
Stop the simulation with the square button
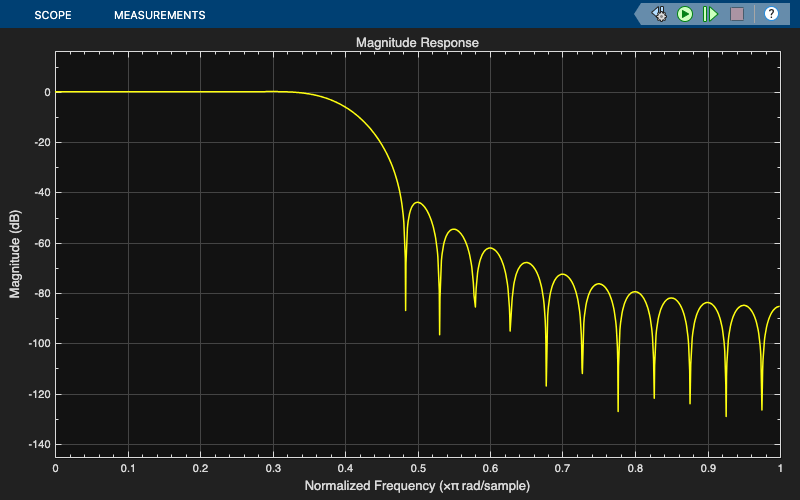[737, 14]
